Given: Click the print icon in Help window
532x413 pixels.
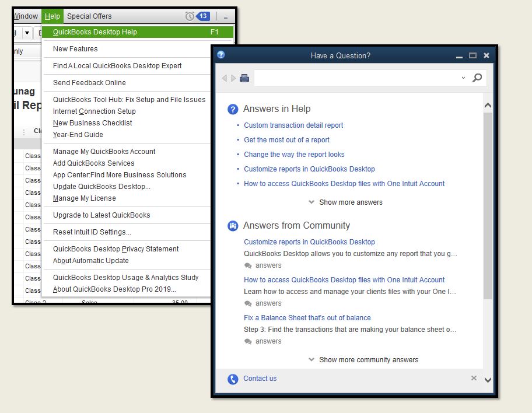Looking at the screenshot, I should (x=244, y=78).
